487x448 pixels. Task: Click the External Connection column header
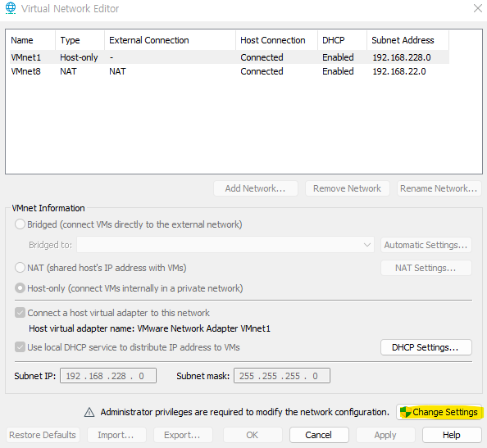pos(170,40)
